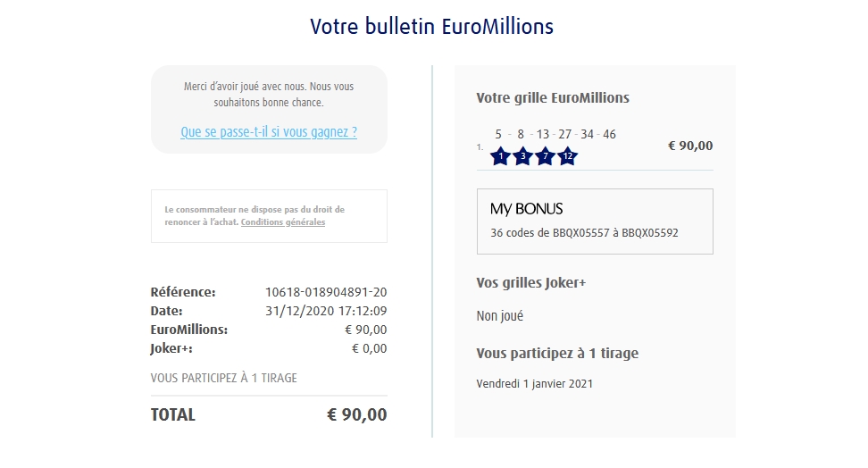Click grid number 5
The image size is (868, 468).
pyautogui.click(x=498, y=135)
